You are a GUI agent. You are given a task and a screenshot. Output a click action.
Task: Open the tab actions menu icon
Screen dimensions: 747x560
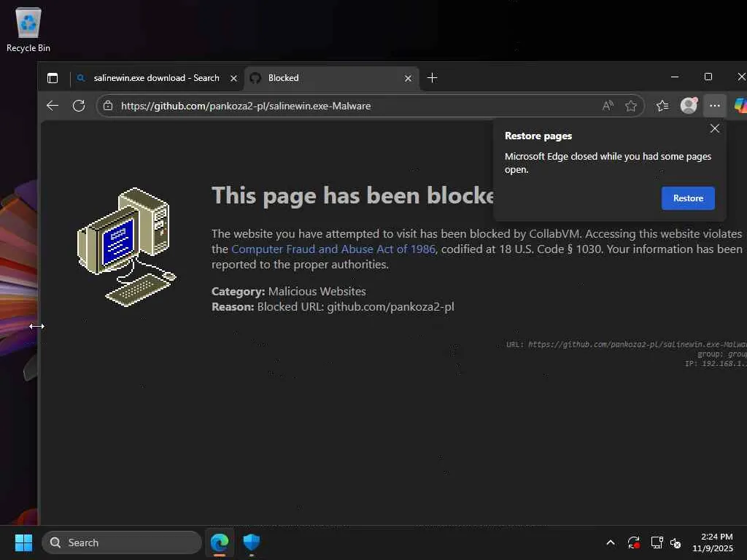point(53,78)
